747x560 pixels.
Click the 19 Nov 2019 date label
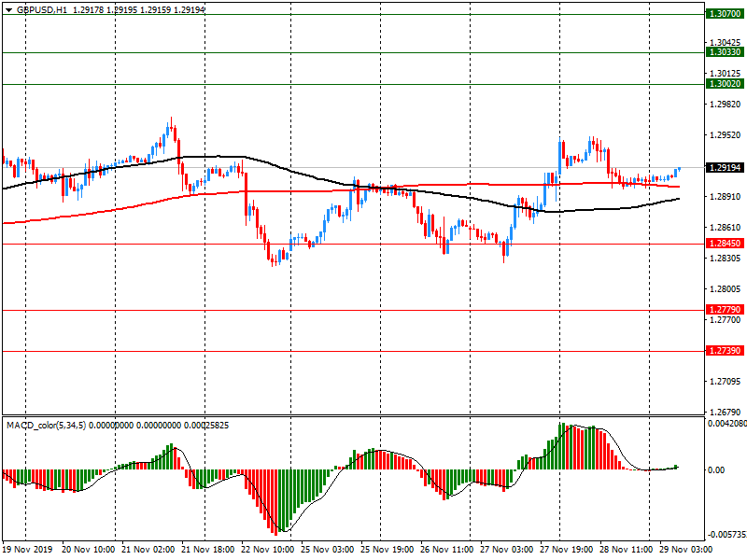(29, 551)
